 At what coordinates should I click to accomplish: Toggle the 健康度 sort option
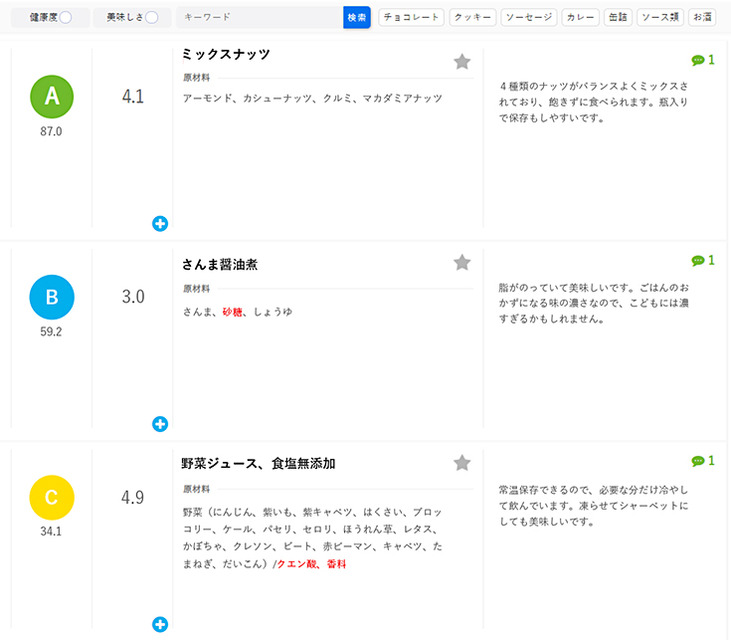coord(65,17)
